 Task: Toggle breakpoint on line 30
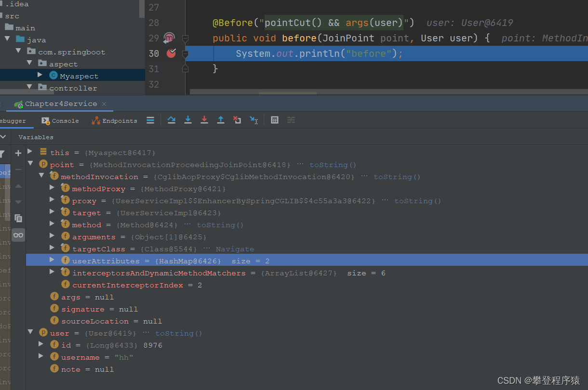click(171, 53)
